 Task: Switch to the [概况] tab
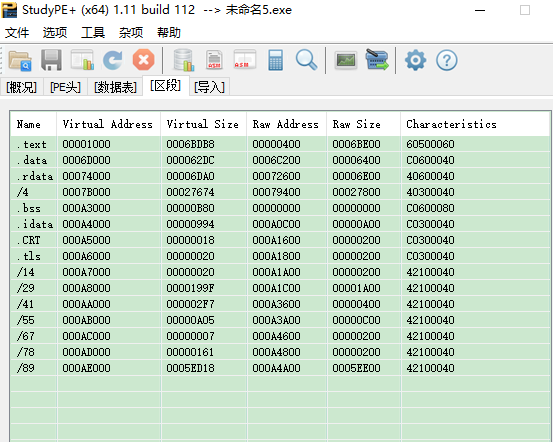pos(22,87)
